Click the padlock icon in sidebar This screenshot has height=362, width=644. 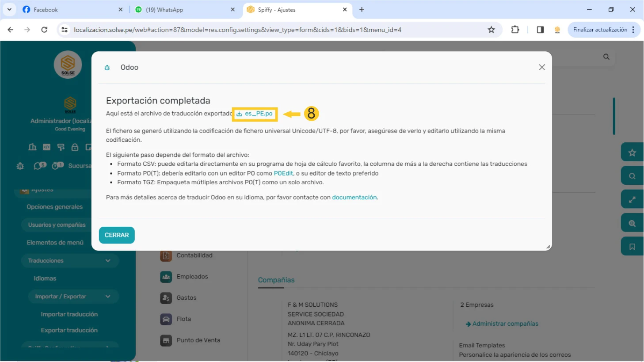coord(75,147)
